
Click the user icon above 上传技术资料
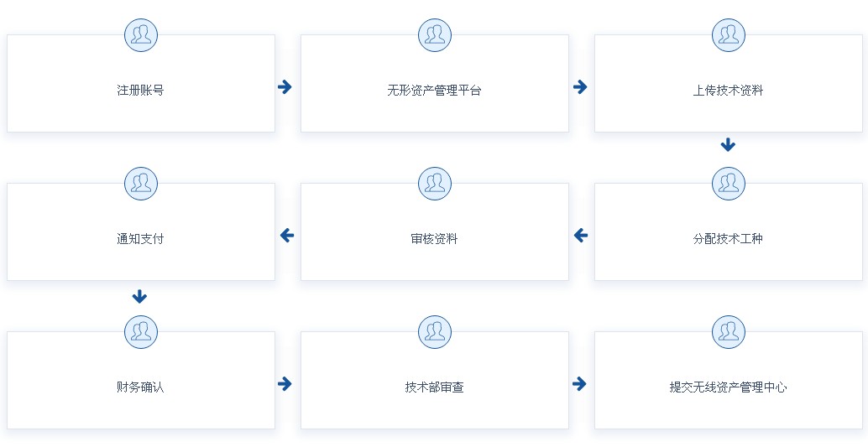pos(729,34)
